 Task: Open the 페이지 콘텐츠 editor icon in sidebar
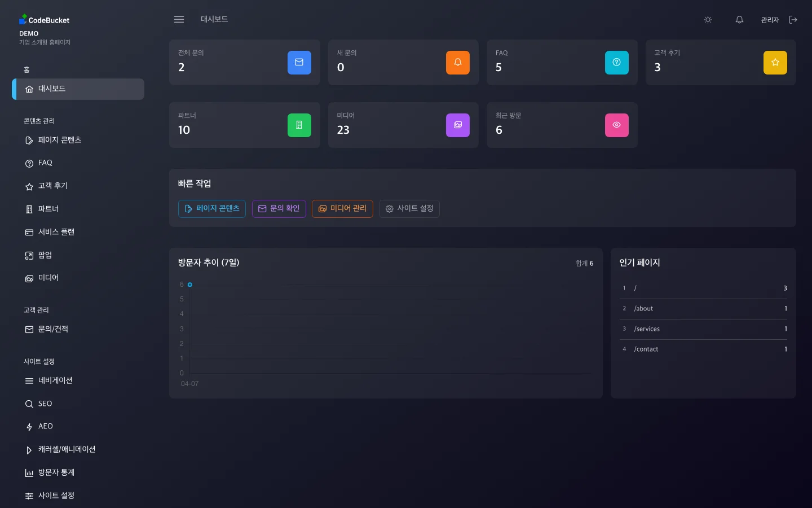click(x=29, y=141)
